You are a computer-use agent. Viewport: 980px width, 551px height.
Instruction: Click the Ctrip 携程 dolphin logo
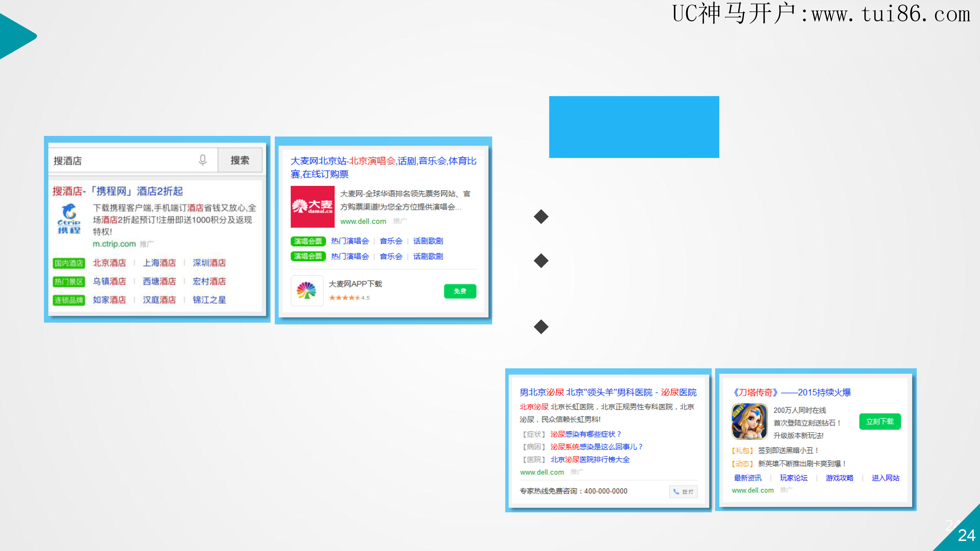point(69,219)
